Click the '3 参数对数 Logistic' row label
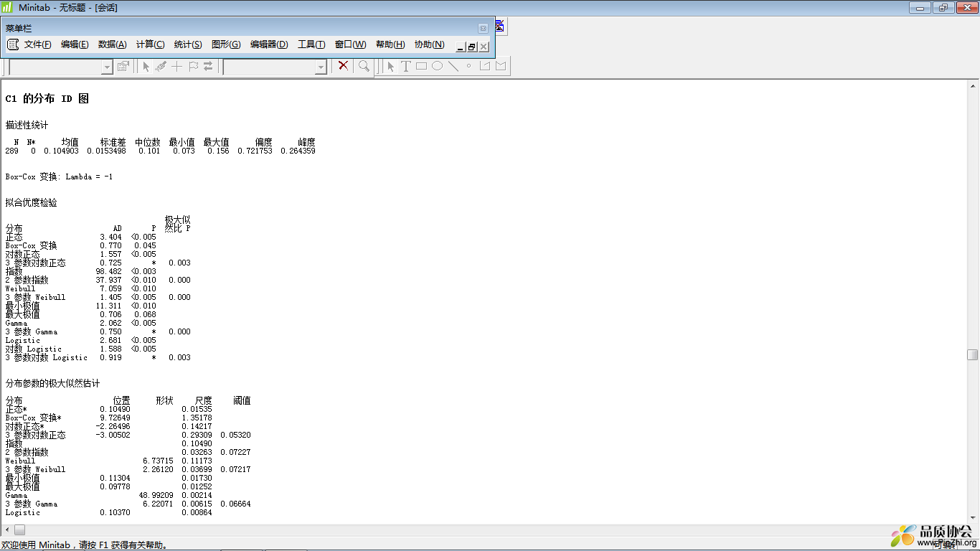The width and height of the screenshot is (980, 551). click(47, 357)
